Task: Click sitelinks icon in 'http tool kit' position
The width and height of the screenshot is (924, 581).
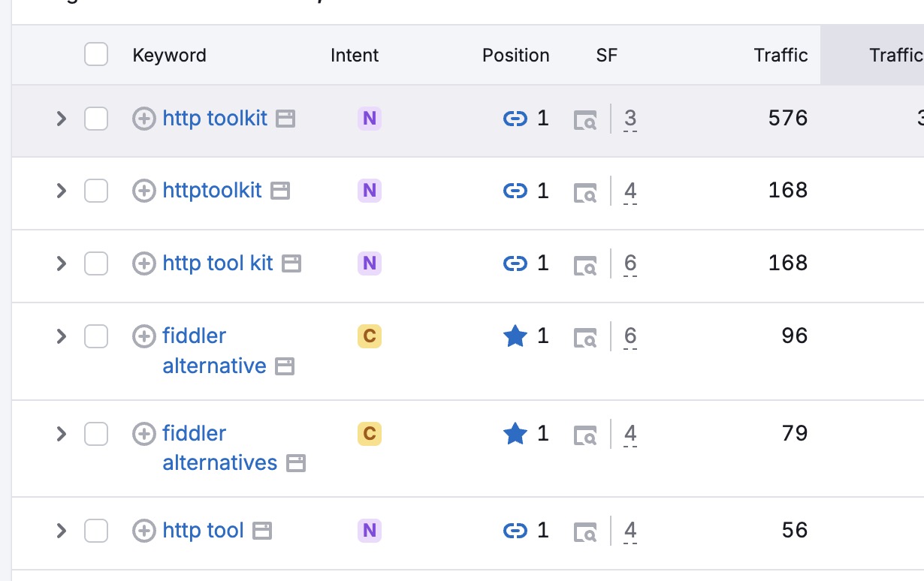Action: [x=515, y=263]
